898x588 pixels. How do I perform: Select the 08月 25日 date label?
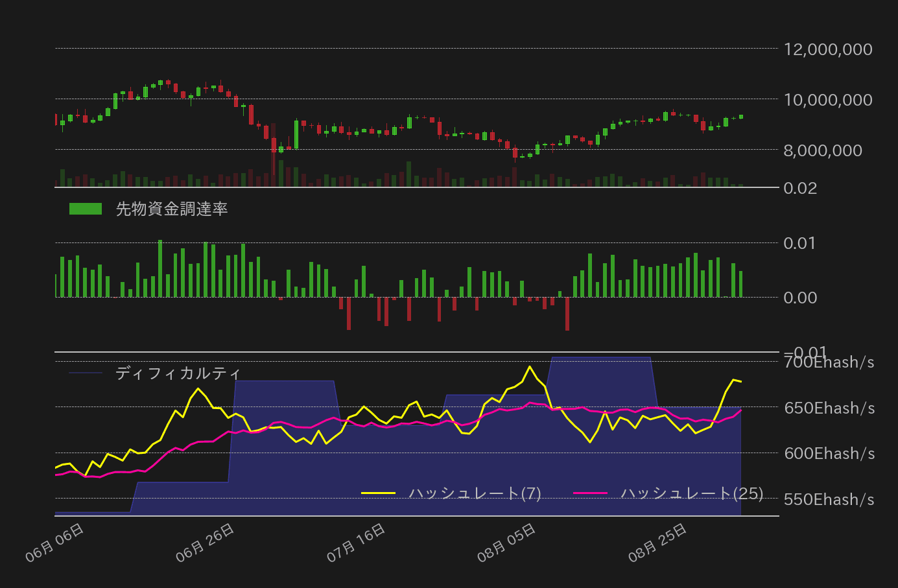[x=658, y=543]
